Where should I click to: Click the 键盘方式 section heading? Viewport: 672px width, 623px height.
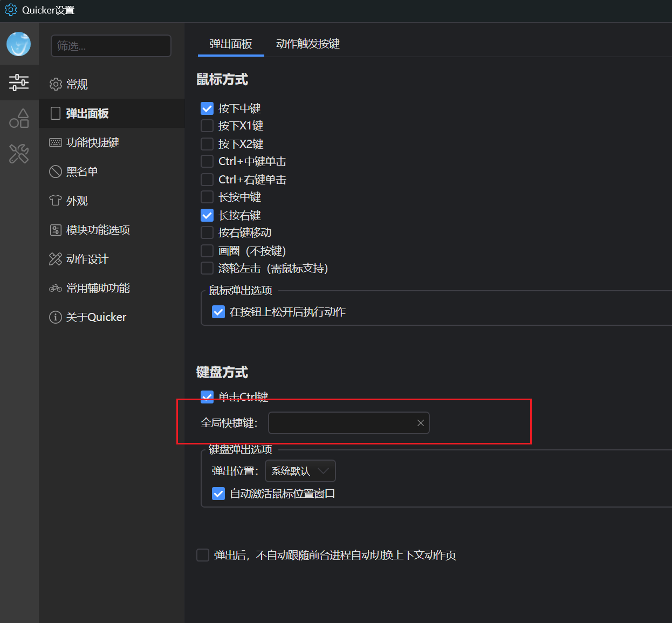(222, 372)
